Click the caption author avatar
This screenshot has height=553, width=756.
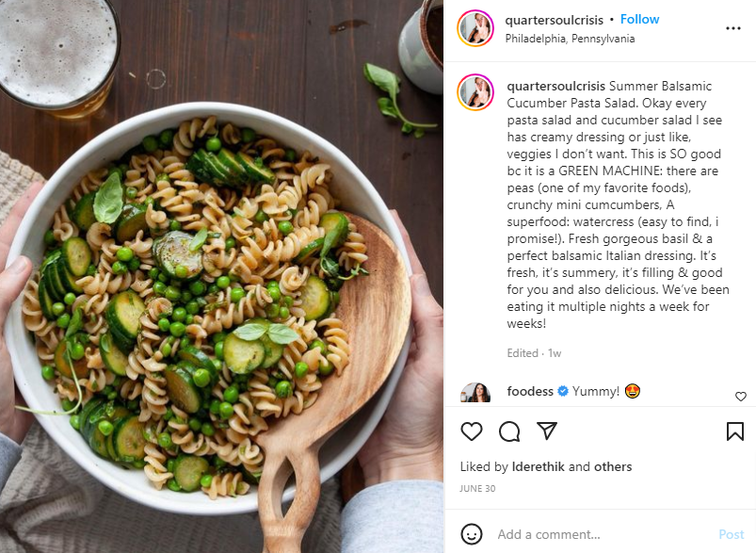click(475, 92)
